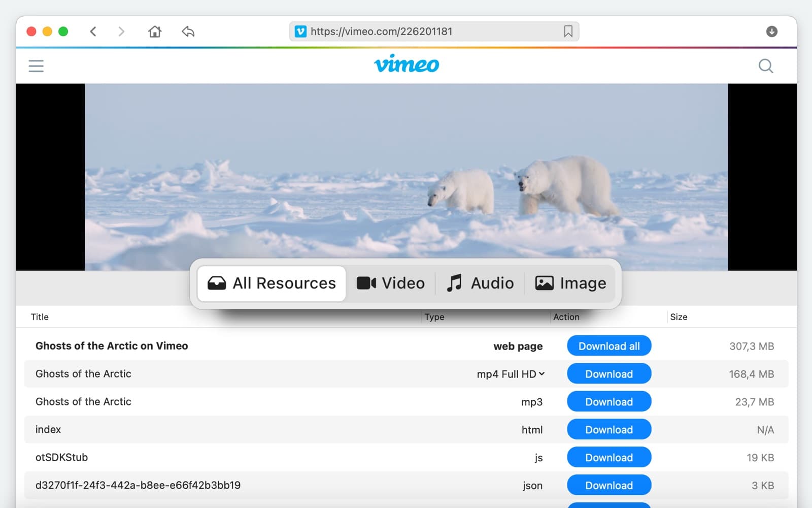Click the Vimeo search magnifier icon
Screen dimensions: 812x508
[765, 66]
